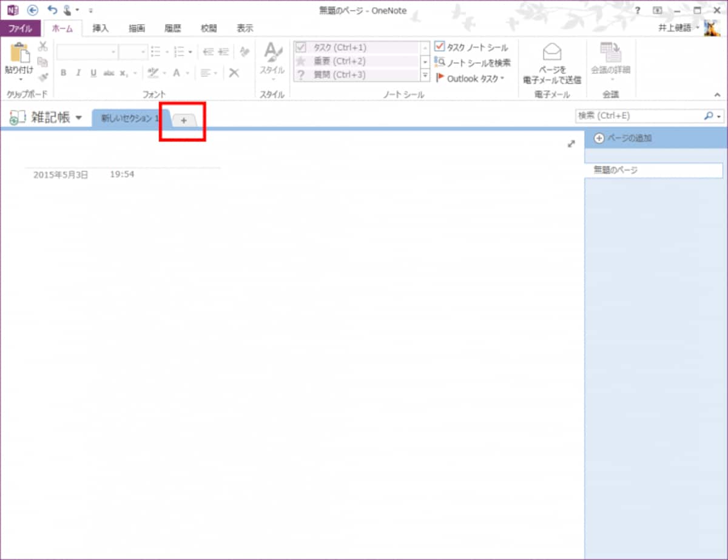Image resolution: width=728 pixels, height=560 pixels.
Task: Expand the font color dropdown arrow
Action: point(187,73)
